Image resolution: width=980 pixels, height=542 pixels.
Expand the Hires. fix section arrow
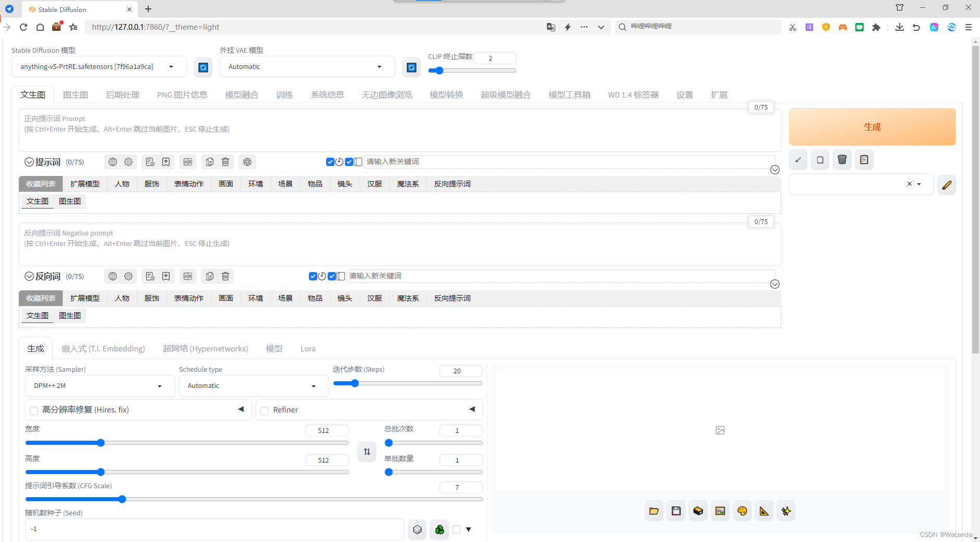(241, 409)
